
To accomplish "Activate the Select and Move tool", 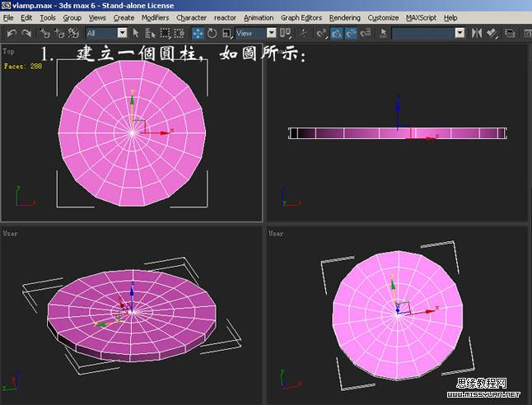I will pyautogui.click(x=198, y=33).
